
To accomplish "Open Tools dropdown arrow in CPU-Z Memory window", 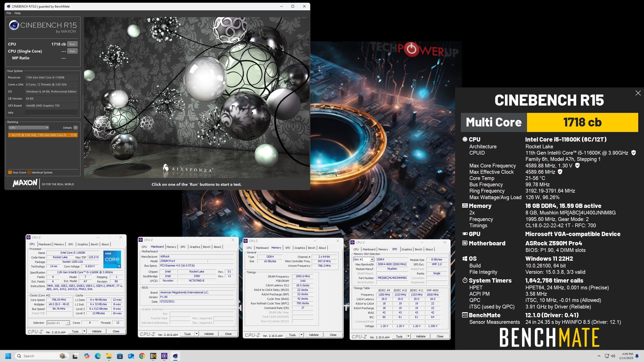I will pyautogui.click(x=301, y=335).
